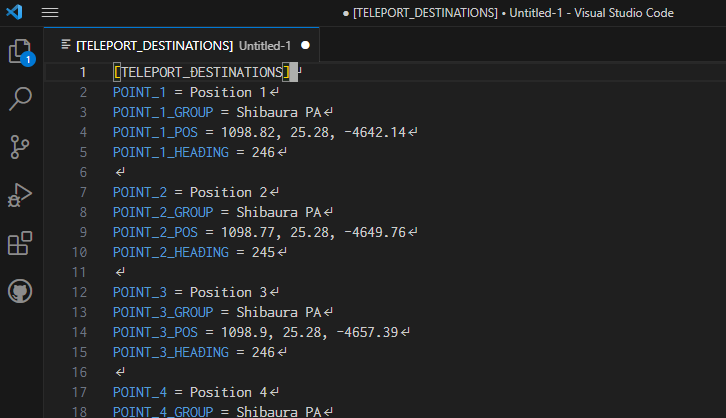
Task: Click the Position 2 value on line 7
Action: [x=228, y=192]
